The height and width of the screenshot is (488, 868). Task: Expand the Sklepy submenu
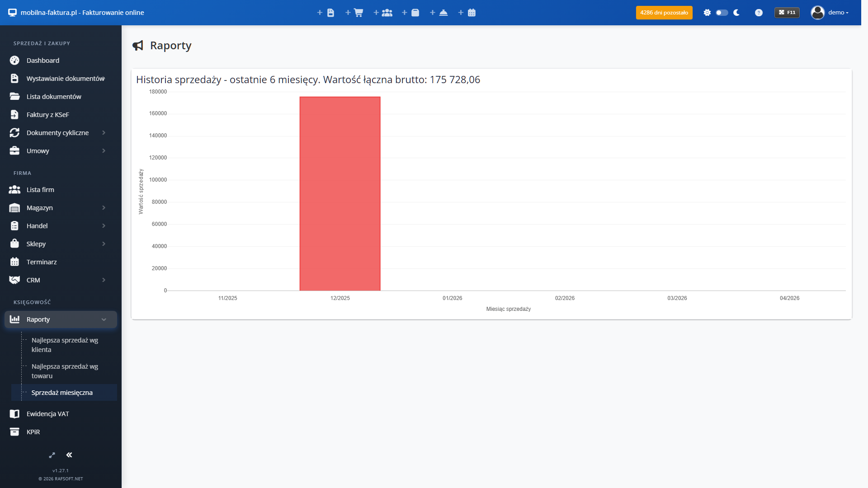click(x=61, y=244)
